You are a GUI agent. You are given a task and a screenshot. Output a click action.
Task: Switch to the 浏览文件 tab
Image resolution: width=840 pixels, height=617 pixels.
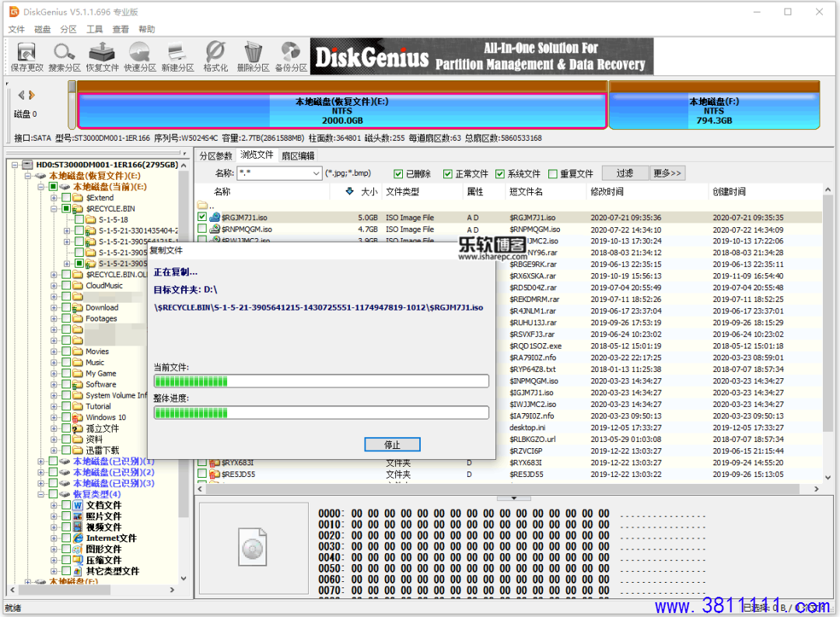pos(257,155)
